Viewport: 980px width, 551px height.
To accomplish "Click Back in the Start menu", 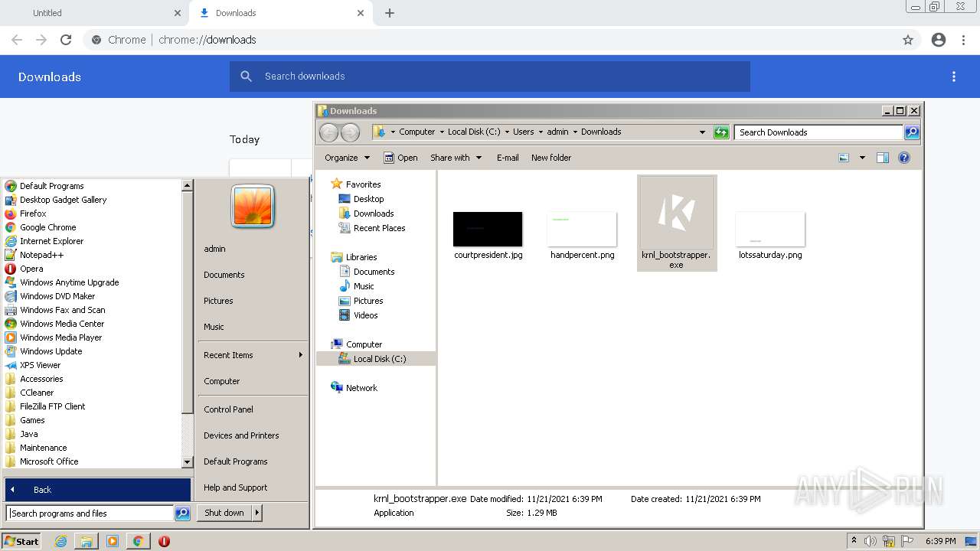I will pyautogui.click(x=98, y=490).
